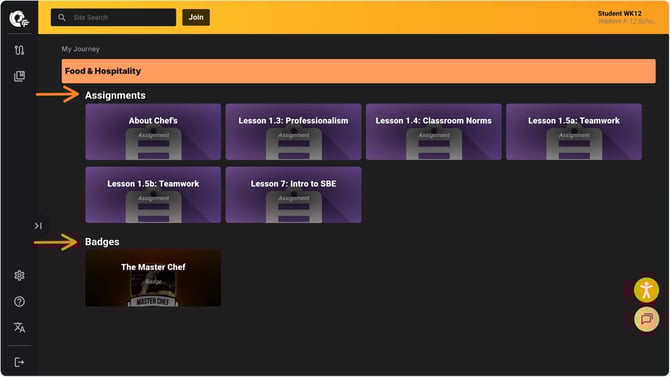Viewport: 670px width, 377px height.
Task: Select the Food & Hospitality journey bar
Action: point(359,71)
